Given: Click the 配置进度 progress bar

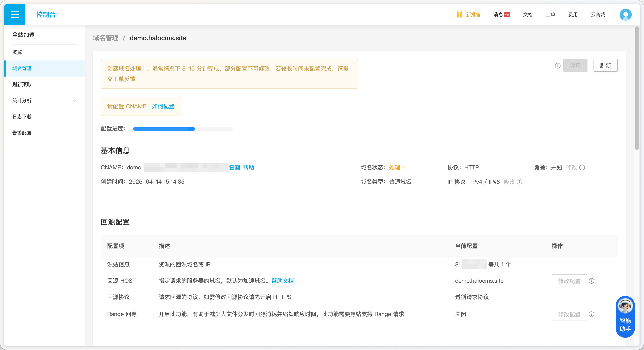Looking at the screenshot, I should point(183,129).
